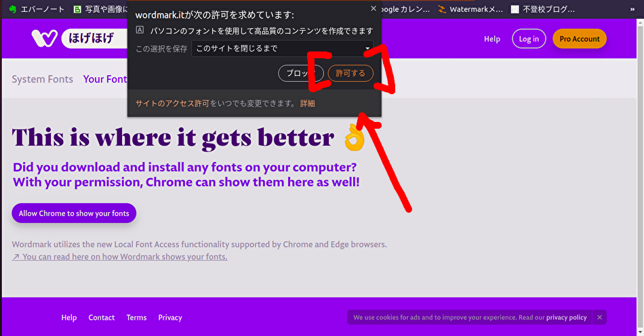This screenshot has width=644, height=336.
Task: Click the Wordmark logo icon
Action: (x=44, y=39)
